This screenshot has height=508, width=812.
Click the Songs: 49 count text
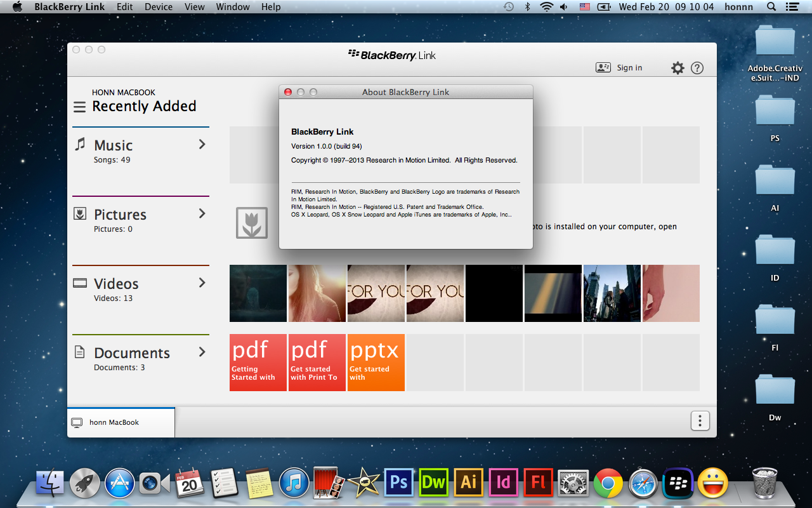112,160
